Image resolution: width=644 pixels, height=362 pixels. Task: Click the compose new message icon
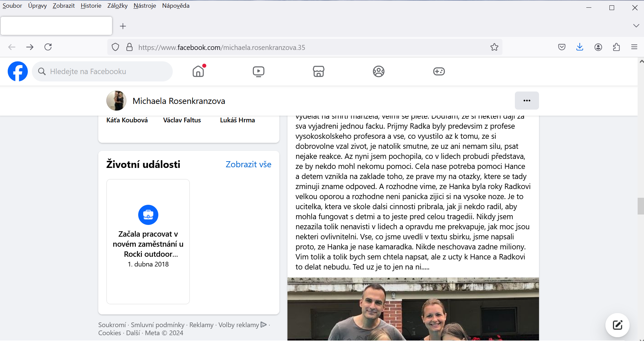coord(617,325)
